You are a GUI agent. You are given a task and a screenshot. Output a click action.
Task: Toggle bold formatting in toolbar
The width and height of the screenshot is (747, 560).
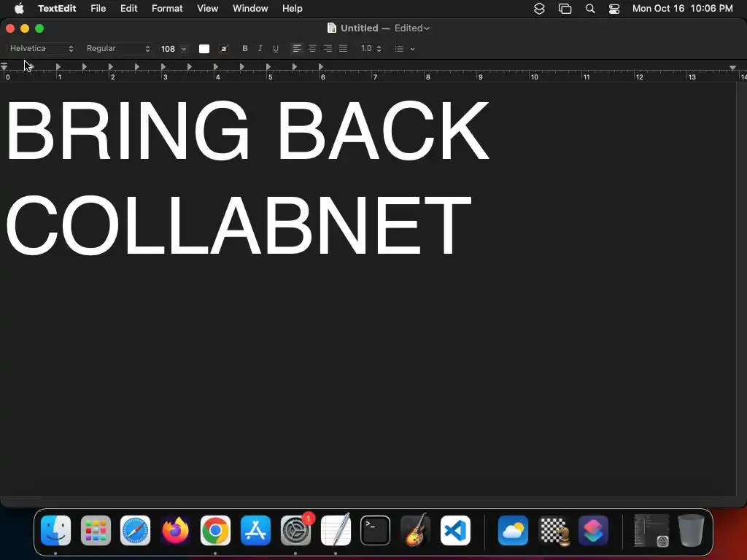[x=245, y=49]
